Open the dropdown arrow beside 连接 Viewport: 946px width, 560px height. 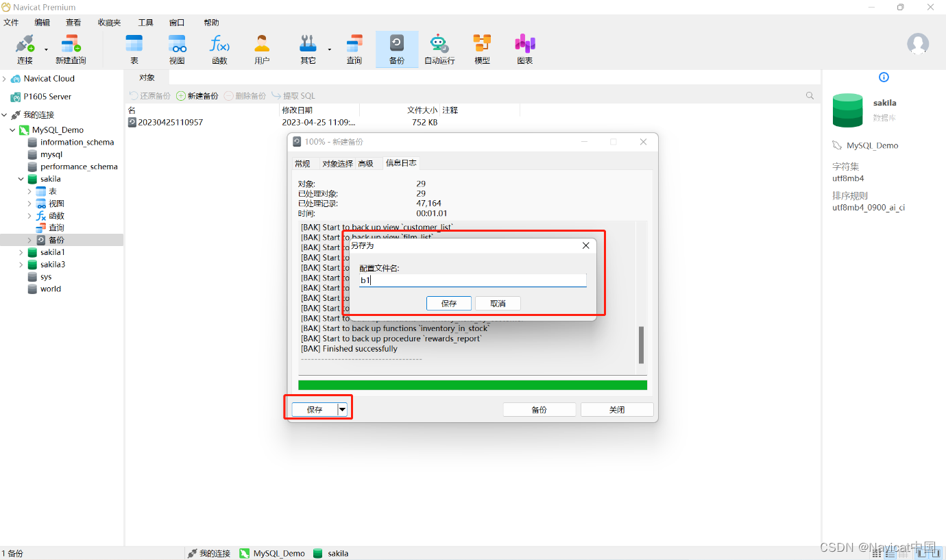tap(47, 49)
